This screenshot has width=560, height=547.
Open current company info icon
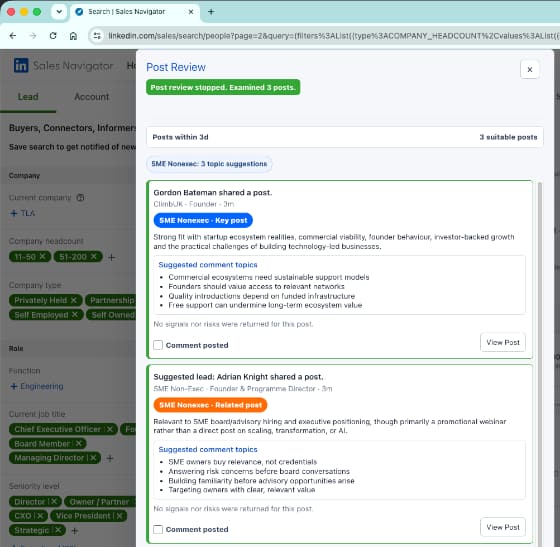81,197
